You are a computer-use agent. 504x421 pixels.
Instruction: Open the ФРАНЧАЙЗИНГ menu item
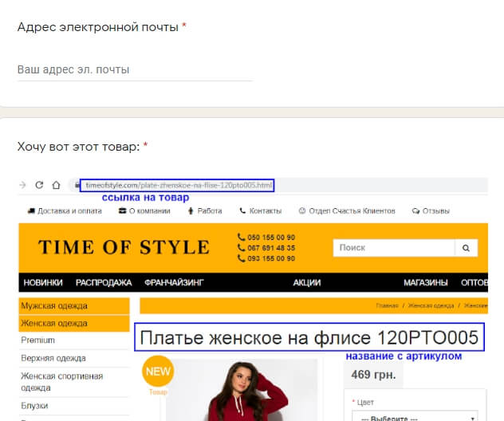(x=174, y=282)
